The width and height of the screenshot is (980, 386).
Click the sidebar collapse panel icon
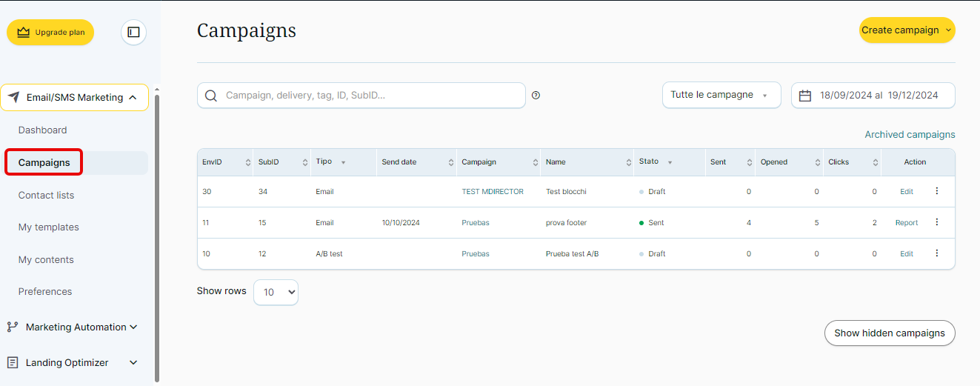[x=133, y=33]
